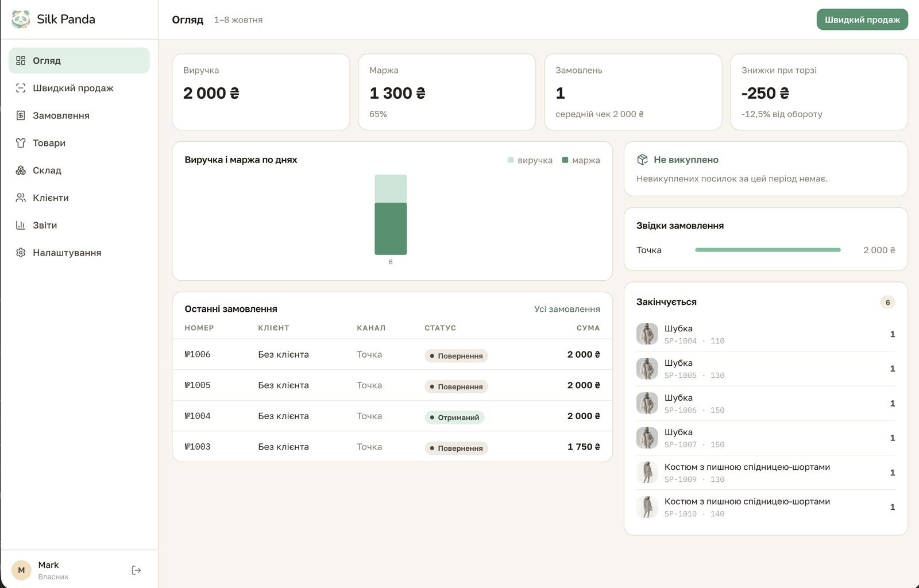This screenshot has height=588, width=919.
Task: Click the logout icon next to Mark
Action: 136,570
